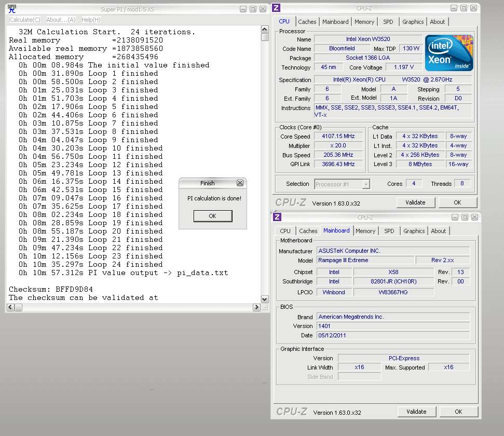Click scroll right arrow in Super PI
This screenshot has height=436, width=504.
[256, 307]
